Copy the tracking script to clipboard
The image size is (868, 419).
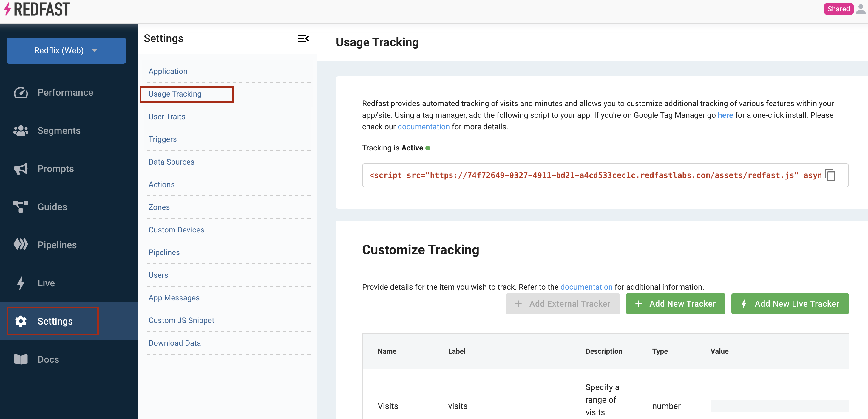point(830,175)
